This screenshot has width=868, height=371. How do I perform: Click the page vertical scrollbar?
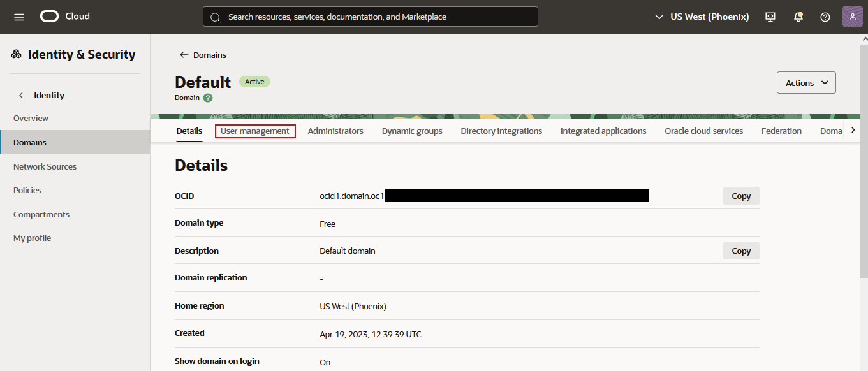point(864,159)
